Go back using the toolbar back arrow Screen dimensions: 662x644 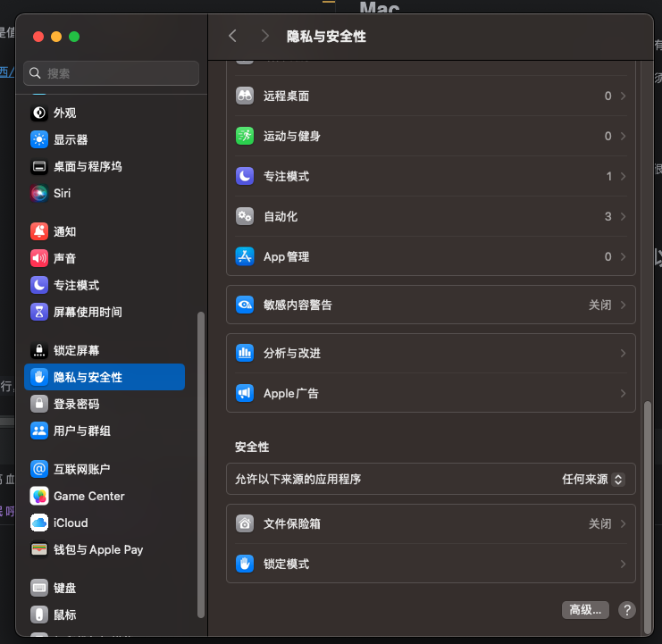click(x=232, y=36)
